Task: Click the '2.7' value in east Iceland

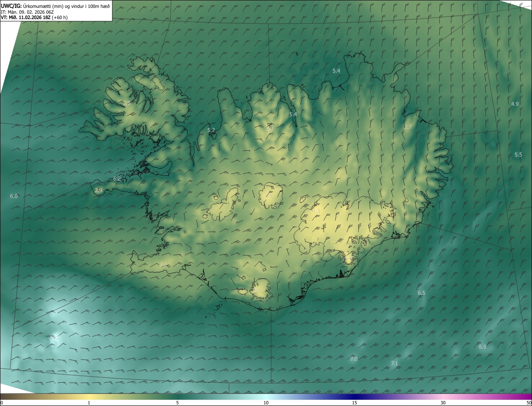Action: point(408,127)
